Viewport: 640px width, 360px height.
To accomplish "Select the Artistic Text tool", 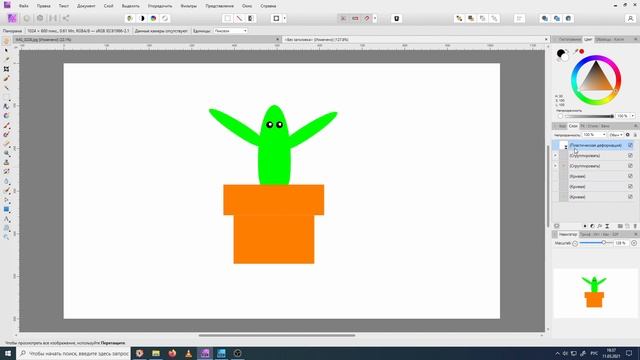I will coord(6,219).
